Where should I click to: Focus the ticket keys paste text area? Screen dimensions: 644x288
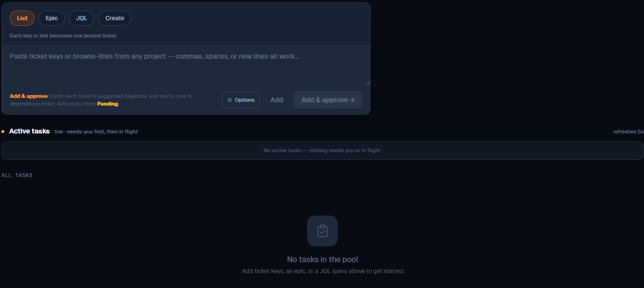(x=186, y=65)
